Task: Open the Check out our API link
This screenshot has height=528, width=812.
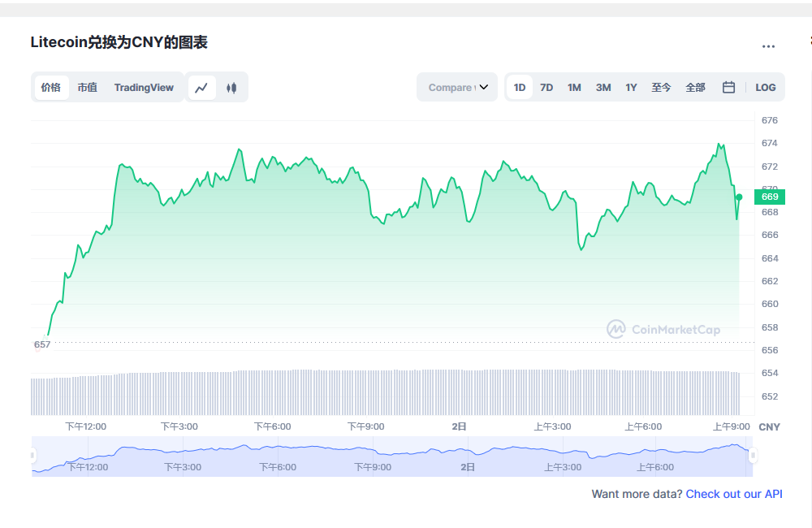Action: pos(734,494)
